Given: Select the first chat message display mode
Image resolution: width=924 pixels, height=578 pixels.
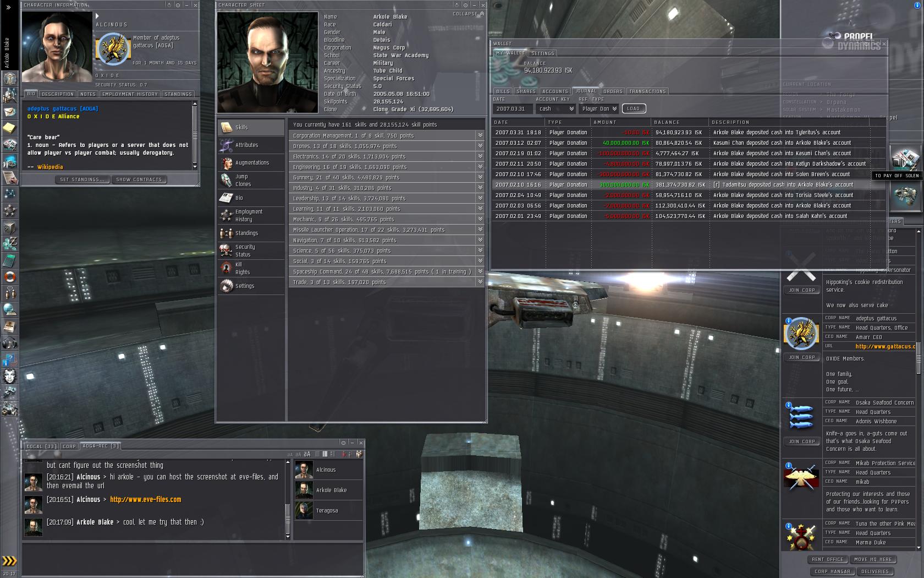Looking at the screenshot, I should (x=317, y=454).
